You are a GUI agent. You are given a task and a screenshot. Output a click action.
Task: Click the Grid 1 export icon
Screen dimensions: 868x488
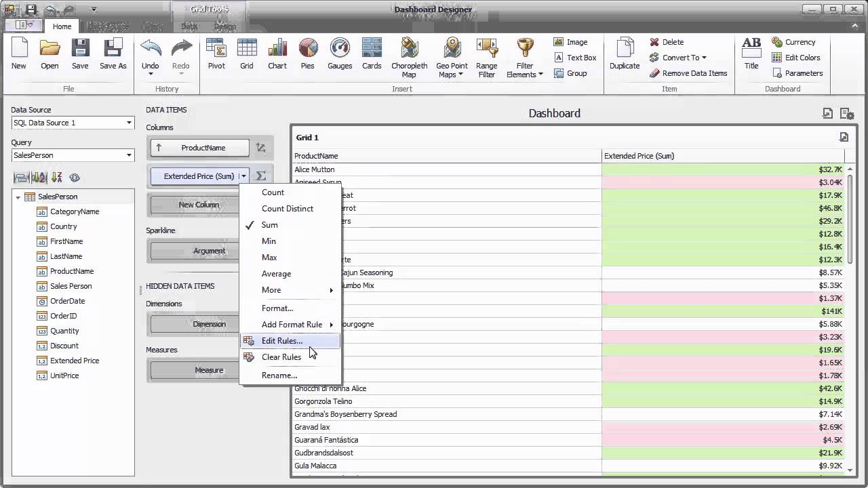tap(844, 137)
